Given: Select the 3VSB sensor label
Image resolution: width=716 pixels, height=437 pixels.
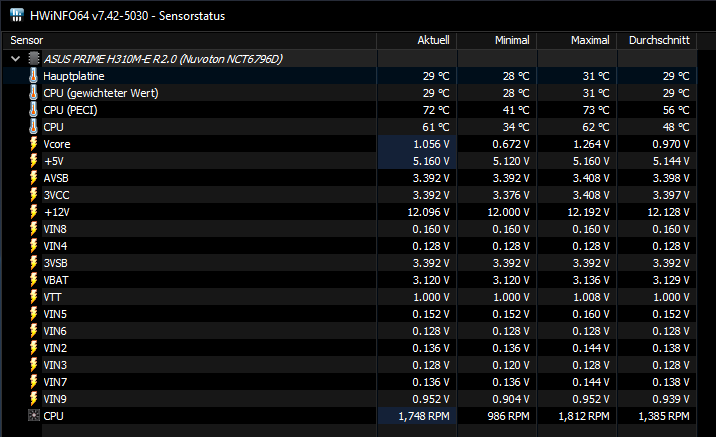Looking at the screenshot, I should tap(56, 263).
